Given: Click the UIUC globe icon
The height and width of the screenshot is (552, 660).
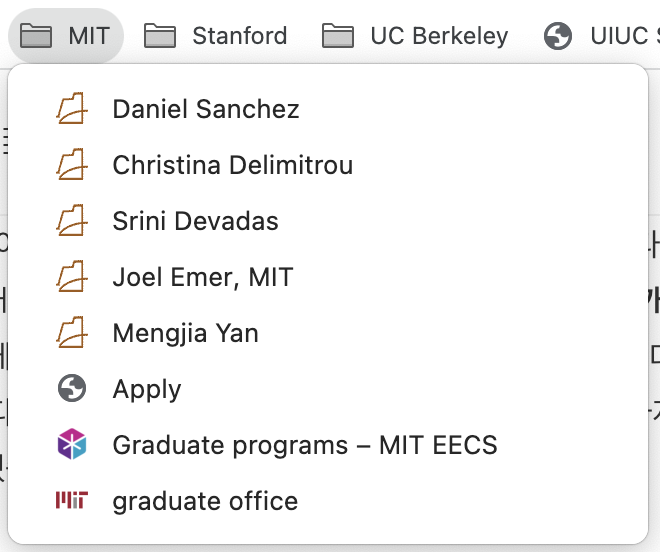Looking at the screenshot, I should click(558, 36).
